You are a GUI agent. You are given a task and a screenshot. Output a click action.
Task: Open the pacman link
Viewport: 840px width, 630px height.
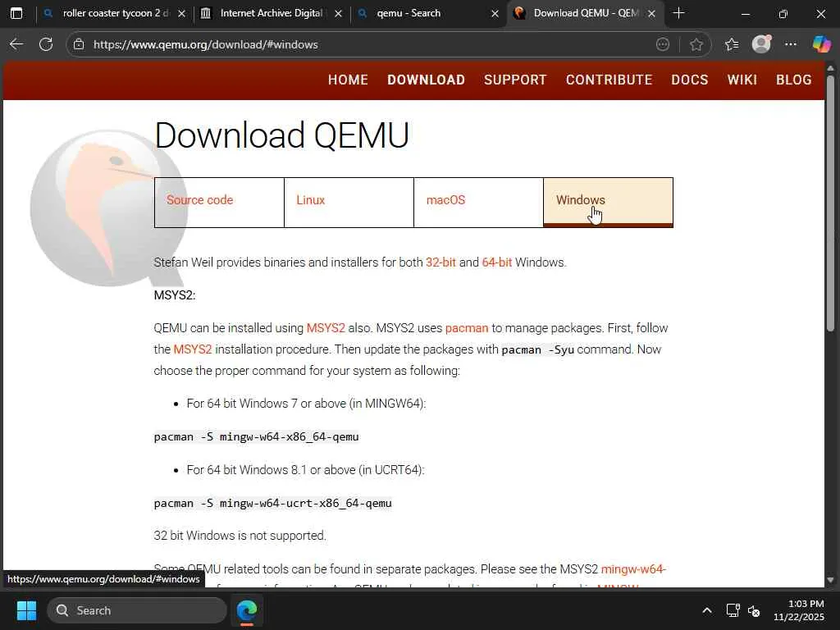(x=467, y=328)
